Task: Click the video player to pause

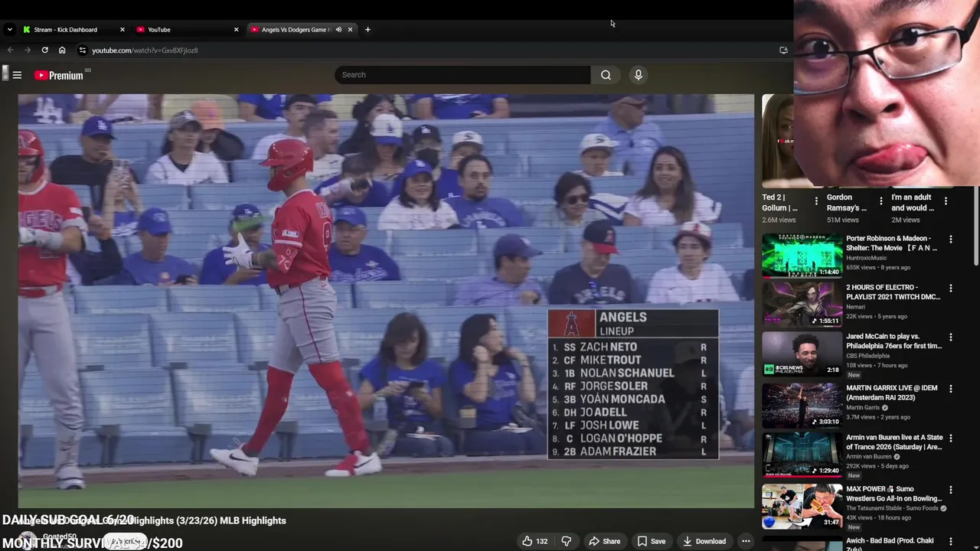Action: point(386,301)
